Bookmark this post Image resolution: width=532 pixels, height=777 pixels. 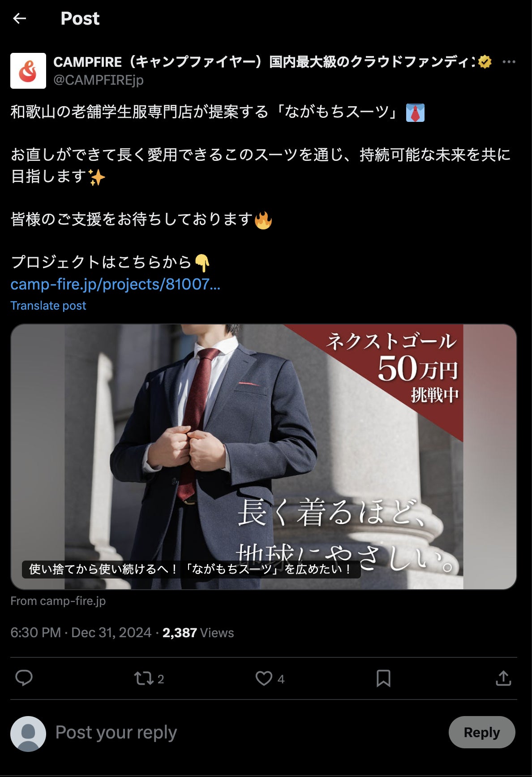tap(383, 678)
